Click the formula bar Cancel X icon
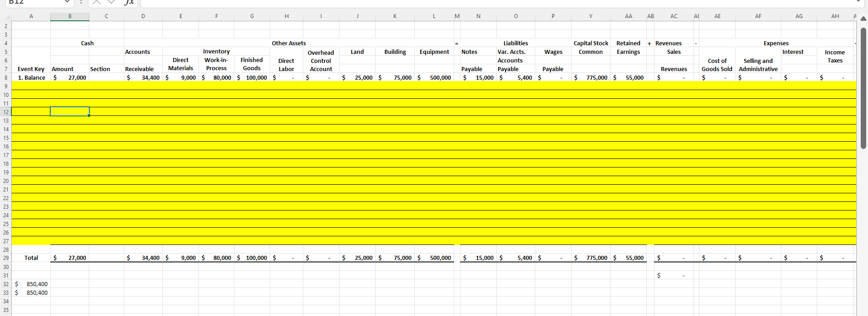 [x=96, y=2]
